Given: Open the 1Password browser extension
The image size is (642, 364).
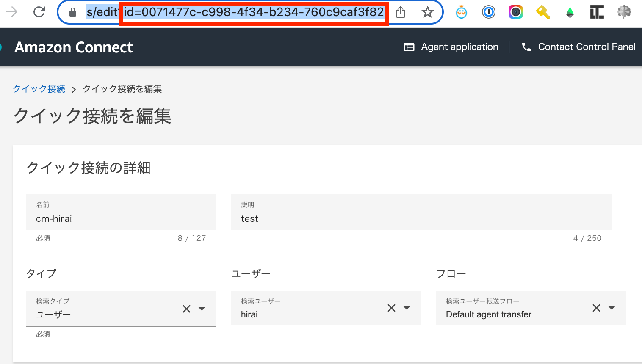Looking at the screenshot, I should coord(488,12).
